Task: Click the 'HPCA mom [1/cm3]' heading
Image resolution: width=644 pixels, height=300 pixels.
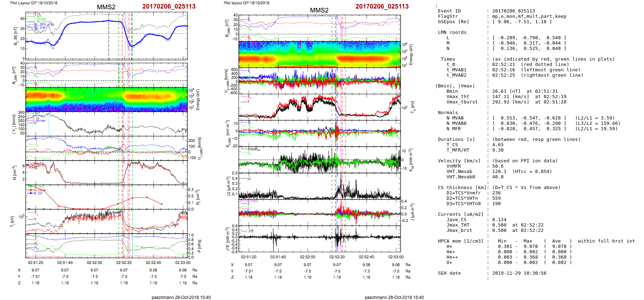Action: [461, 241]
